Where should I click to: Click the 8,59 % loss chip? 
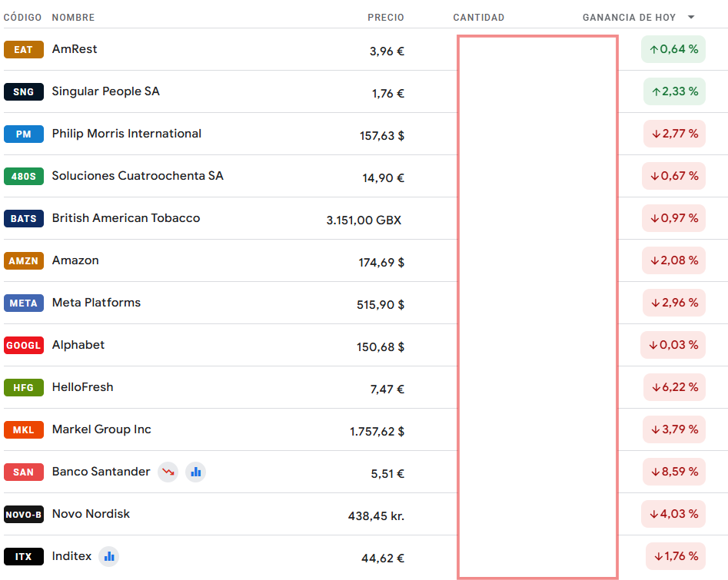674,472
